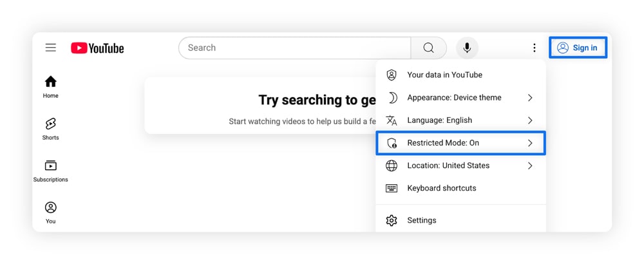The width and height of the screenshot is (644, 264).
Task: Click the keyboard icon
Action: tap(392, 188)
